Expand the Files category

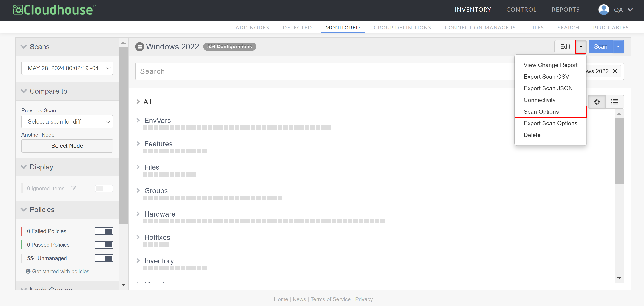(138, 167)
